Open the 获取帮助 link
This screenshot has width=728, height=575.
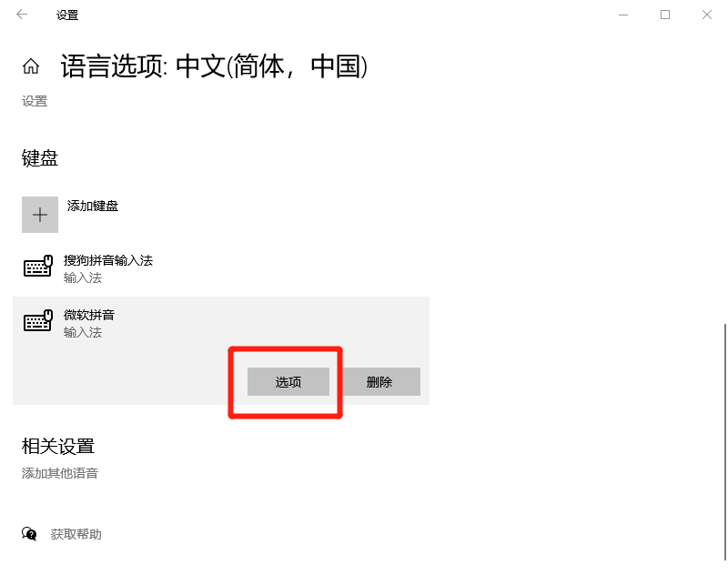[76, 534]
